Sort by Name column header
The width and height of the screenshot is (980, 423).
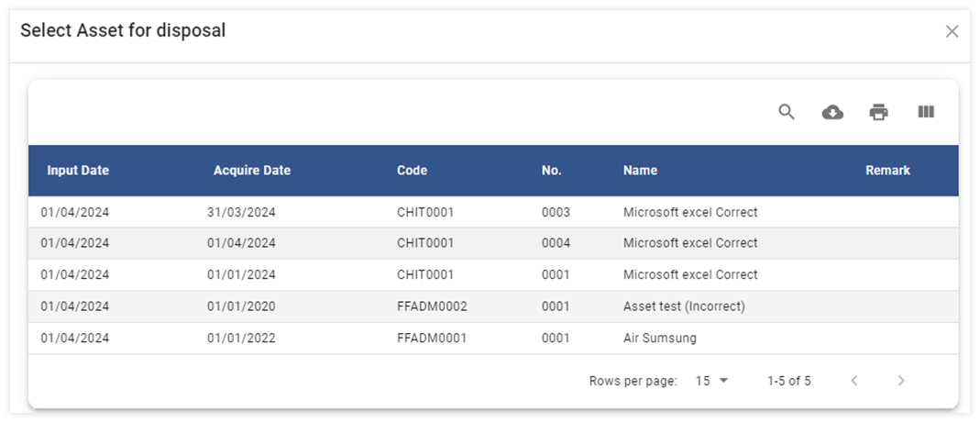click(640, 171)
